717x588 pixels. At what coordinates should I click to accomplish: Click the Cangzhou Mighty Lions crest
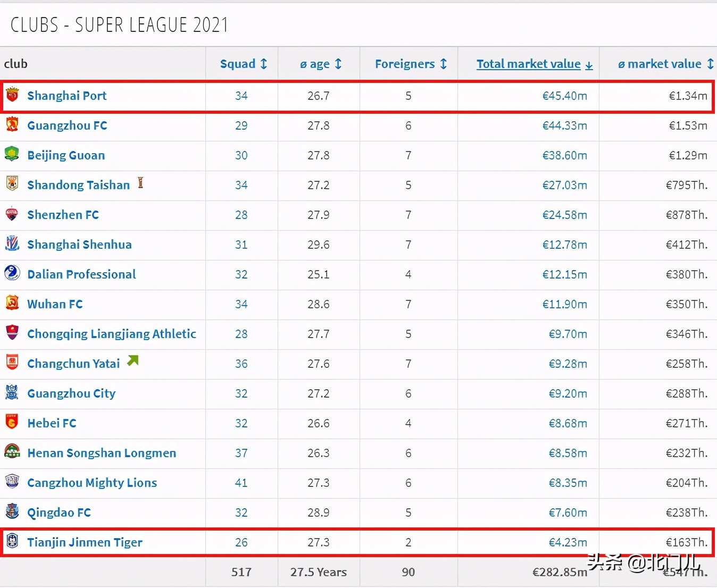(12, 482)
